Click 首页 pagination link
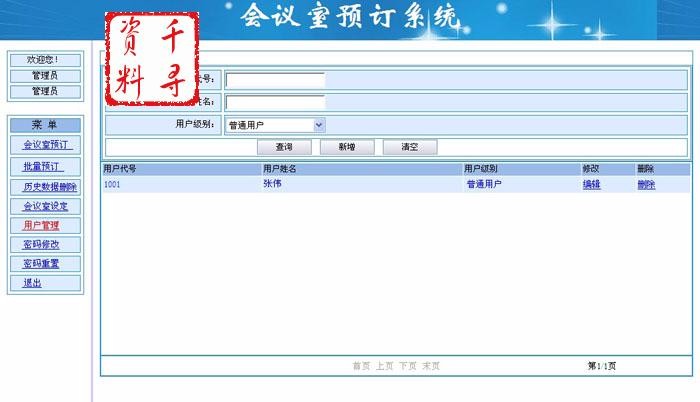Viewport: 700px width, 402px height. 361,366
